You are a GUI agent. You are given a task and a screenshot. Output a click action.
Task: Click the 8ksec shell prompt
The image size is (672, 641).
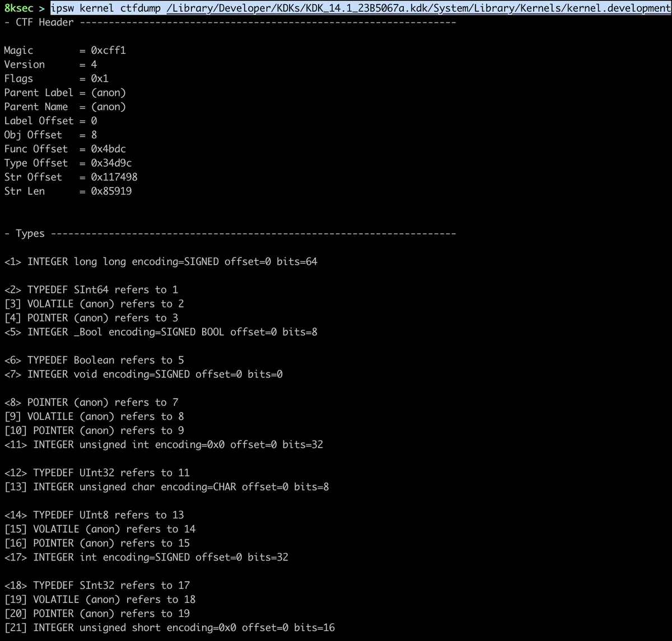click(18, 8)
